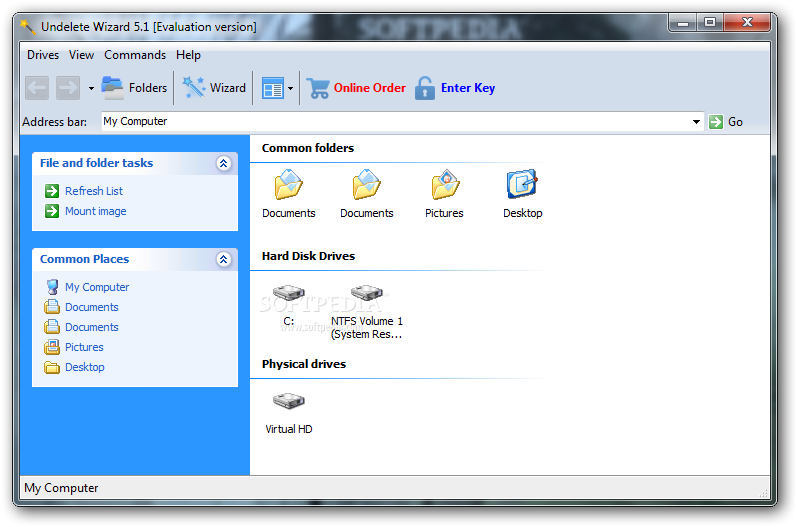This screenshot has height=527, width=798.
Task: Click the Back navigation arrow
Action: (37, 88)
